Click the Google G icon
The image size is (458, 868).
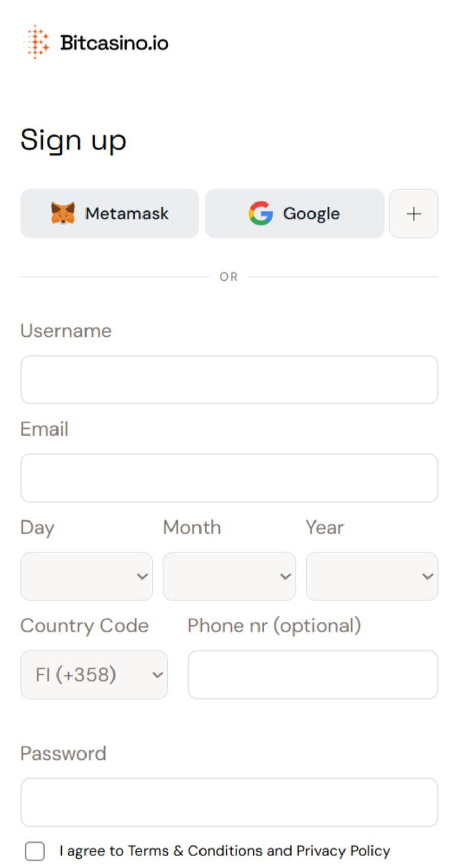coord(261,213)
